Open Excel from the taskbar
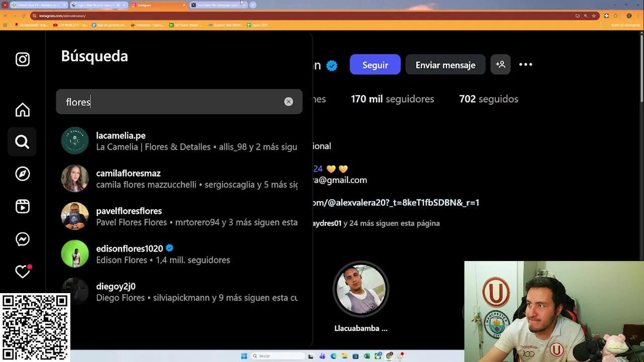This screenshot has height=362, width=644. (x=367, y=356)
